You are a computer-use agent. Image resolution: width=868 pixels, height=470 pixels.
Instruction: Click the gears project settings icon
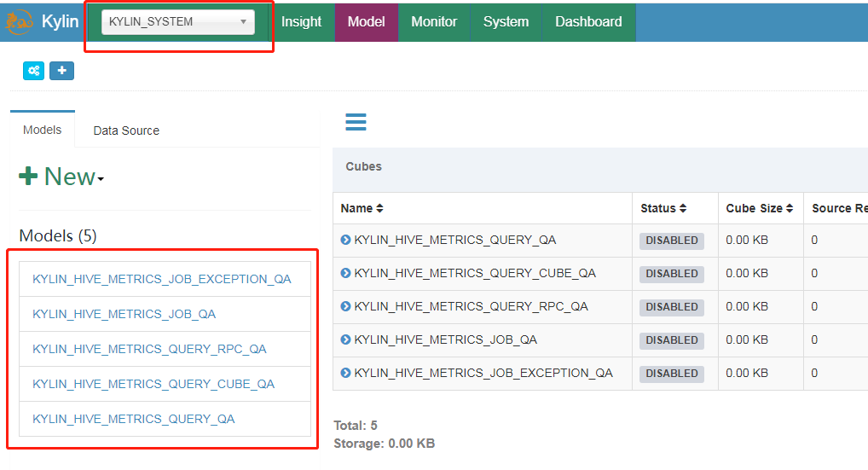[x=33, y=71]
